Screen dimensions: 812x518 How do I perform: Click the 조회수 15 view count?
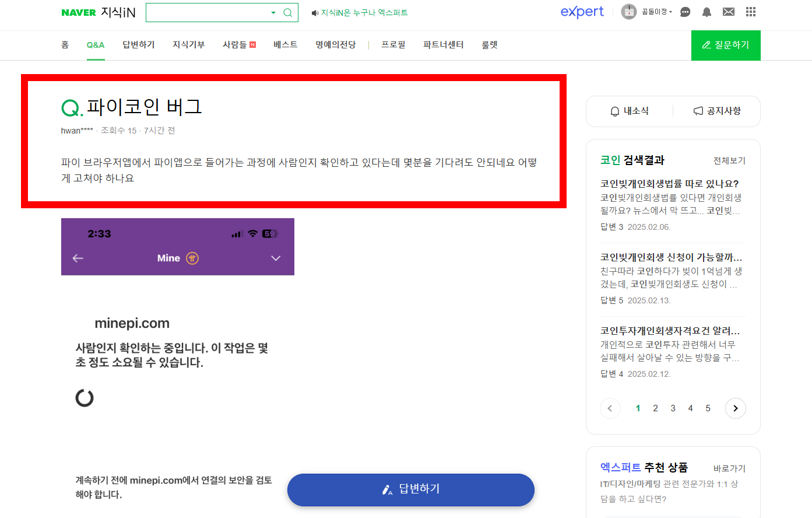click(119, 131)
